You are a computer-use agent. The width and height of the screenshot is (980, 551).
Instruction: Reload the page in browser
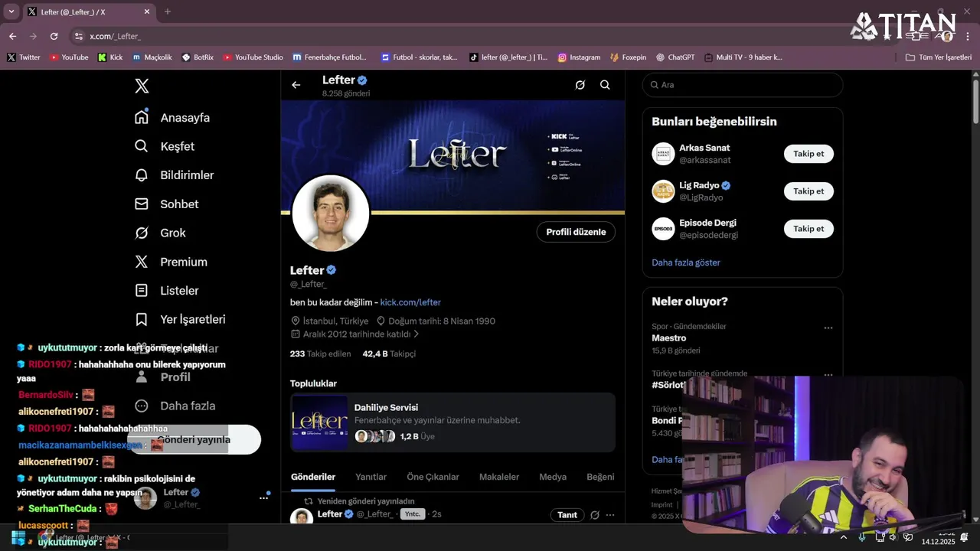pos(54,36)
